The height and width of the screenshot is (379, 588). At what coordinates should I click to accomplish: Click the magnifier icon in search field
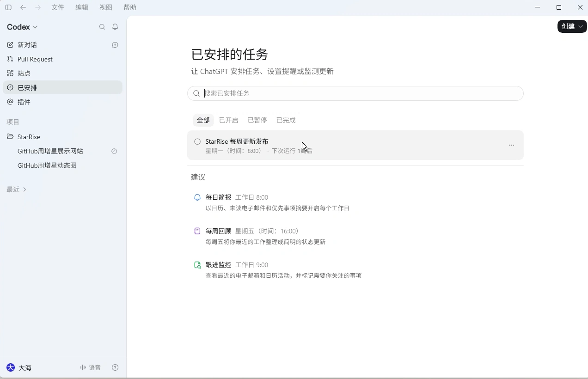[x=196, y=93]
